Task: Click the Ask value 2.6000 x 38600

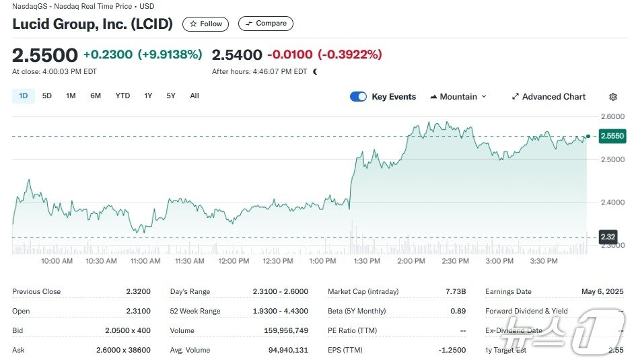Action: 123,350
